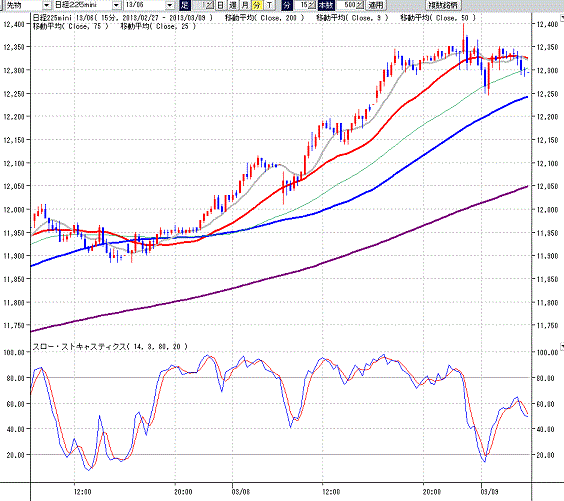Screen dimensions: 564x501
Task: Click the 20.00 stochastics level on right axis
Action: coord(545,455)
